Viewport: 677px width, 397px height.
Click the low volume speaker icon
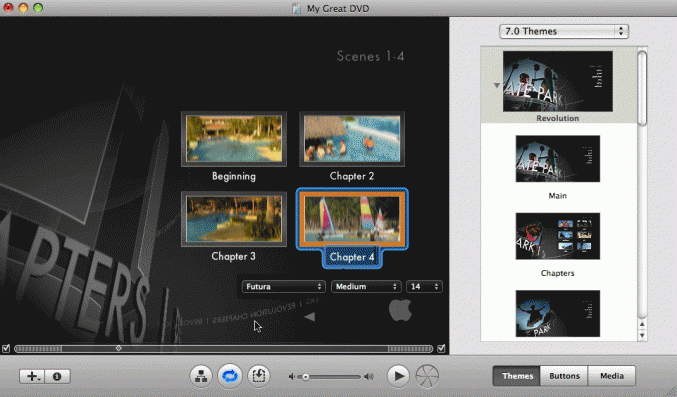coord(292,377)
